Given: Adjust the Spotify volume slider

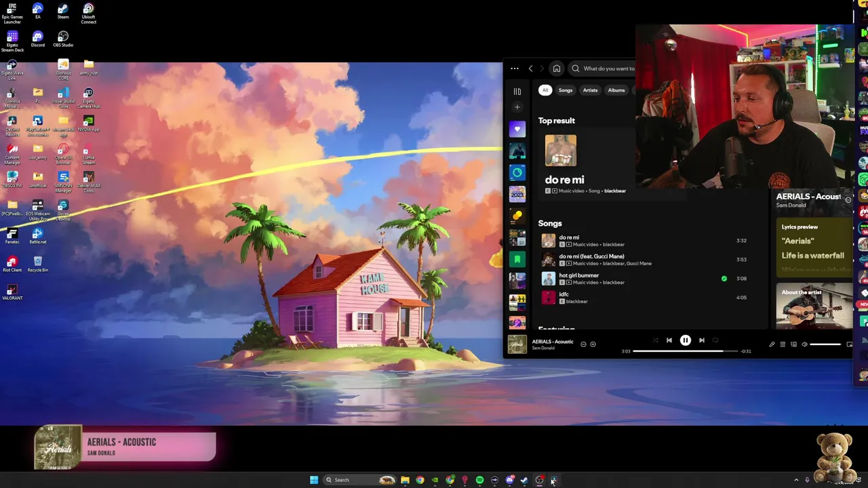Looking at the screenshot, I should (826, 344).
